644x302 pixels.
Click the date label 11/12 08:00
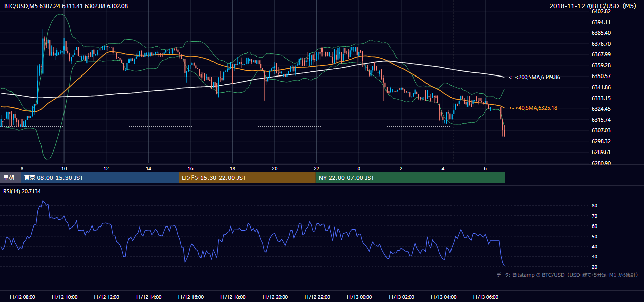point(22,297)
